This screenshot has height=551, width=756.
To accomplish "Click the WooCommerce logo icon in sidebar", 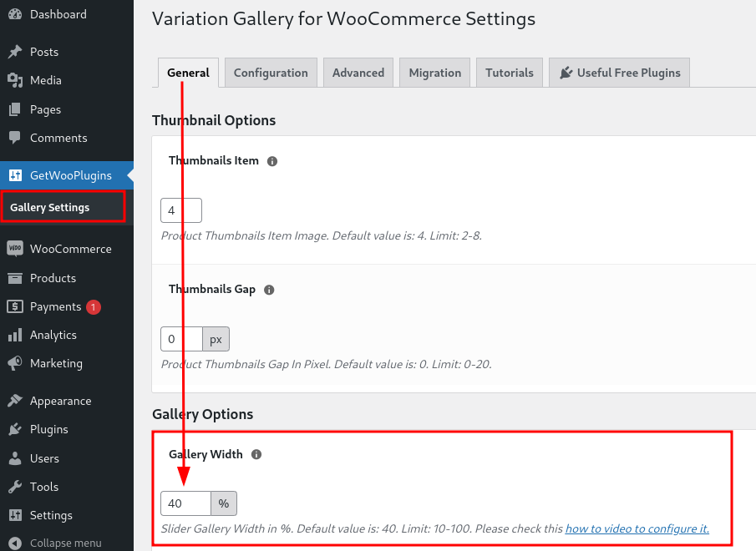I will click(15, 249).
